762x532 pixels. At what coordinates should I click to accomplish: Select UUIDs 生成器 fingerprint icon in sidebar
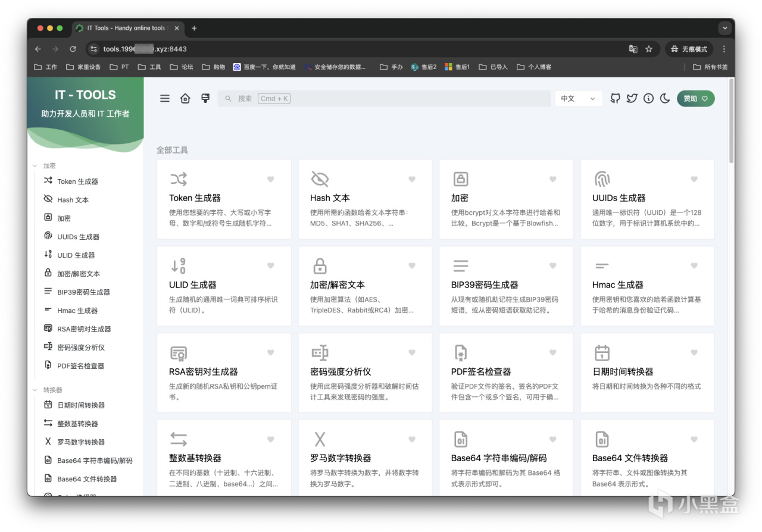click(48, 236)
